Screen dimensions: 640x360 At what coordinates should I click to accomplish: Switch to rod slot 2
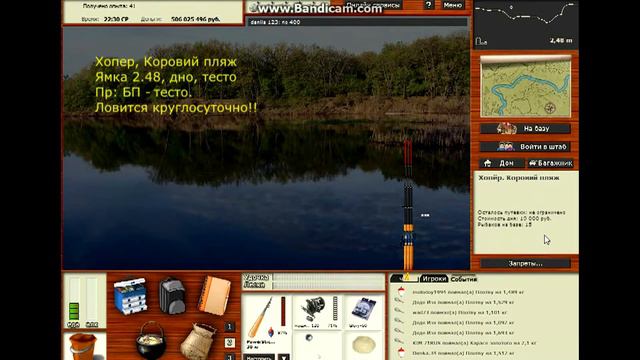[229, 343]
